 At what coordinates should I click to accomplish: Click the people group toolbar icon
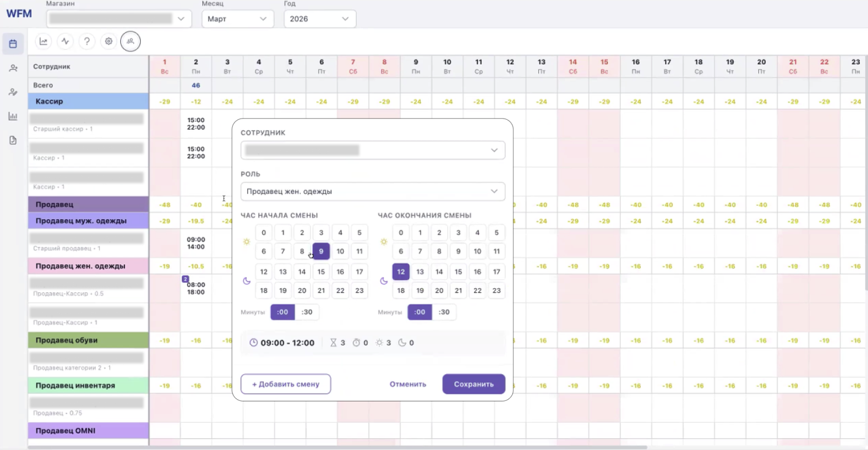tap(130, 41)
